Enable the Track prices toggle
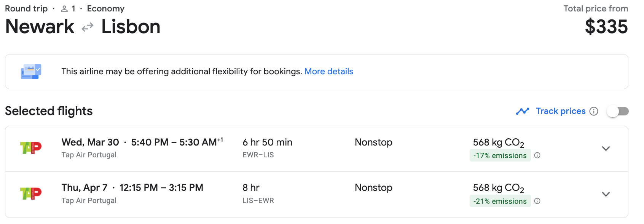 pyautogui.click(x=617, y=111)
